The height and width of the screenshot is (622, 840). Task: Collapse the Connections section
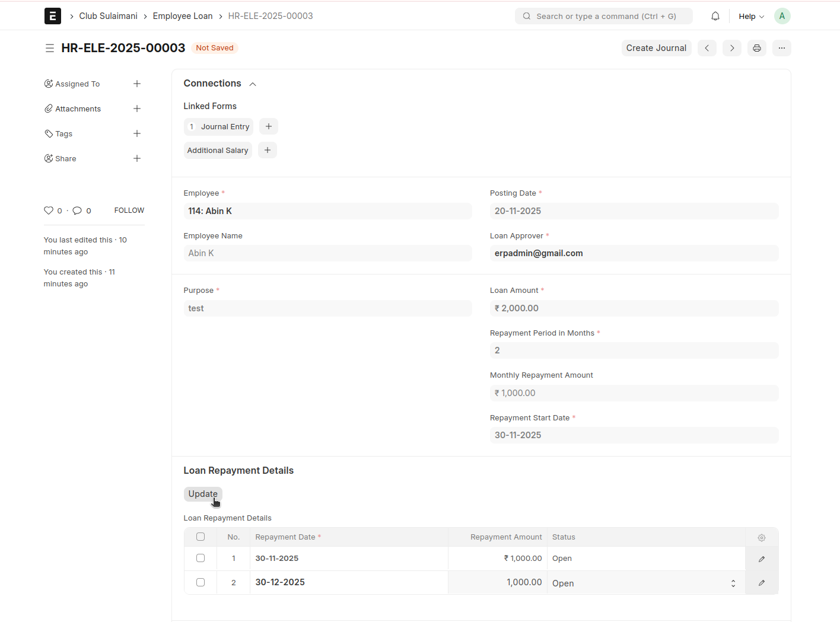point(253,84)
